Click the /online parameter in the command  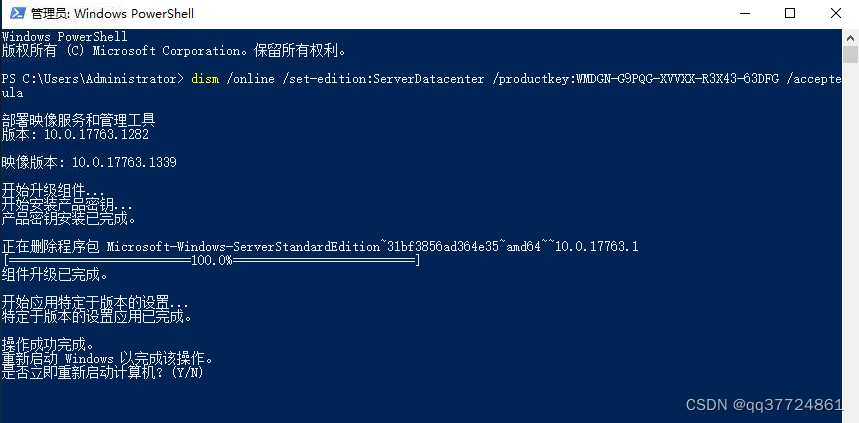pos(250,79)
